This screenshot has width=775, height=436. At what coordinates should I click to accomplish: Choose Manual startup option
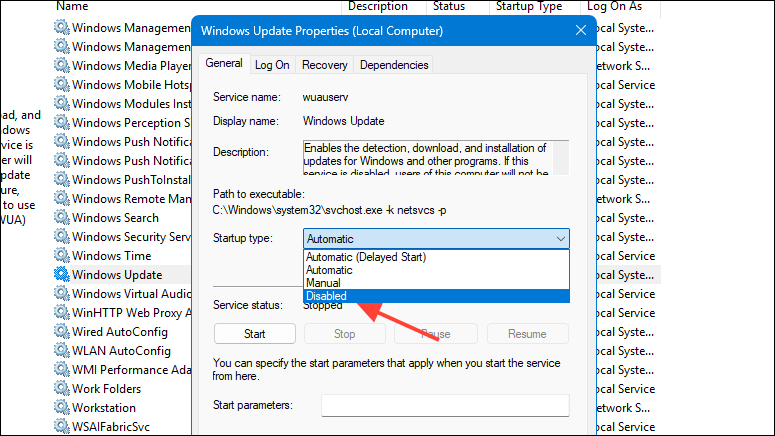coord(436,283)
